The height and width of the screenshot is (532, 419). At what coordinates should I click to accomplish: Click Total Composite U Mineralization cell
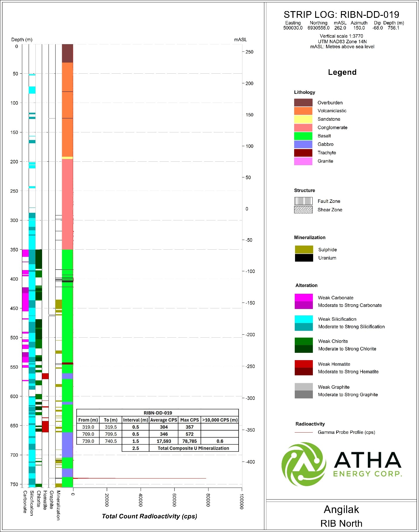pos(194,448)
